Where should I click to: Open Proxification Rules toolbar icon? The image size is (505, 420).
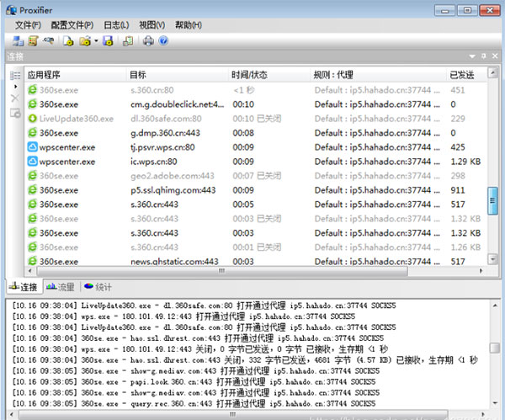[x=33, y=41]
